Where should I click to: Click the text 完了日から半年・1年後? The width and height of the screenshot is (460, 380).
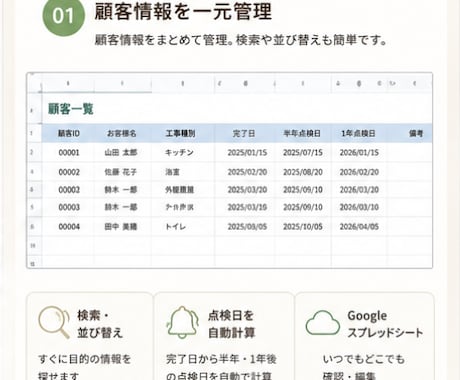pyautogui.click(x=221, y=359)
